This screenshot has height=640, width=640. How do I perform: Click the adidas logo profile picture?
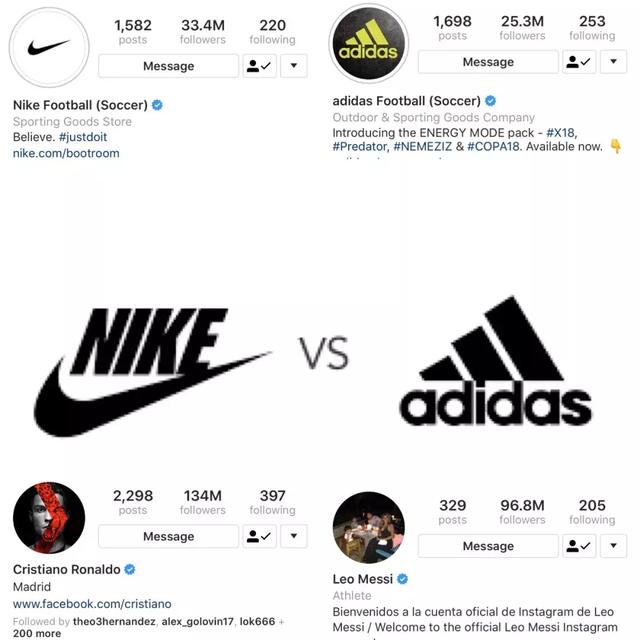[x=369, y=43]
